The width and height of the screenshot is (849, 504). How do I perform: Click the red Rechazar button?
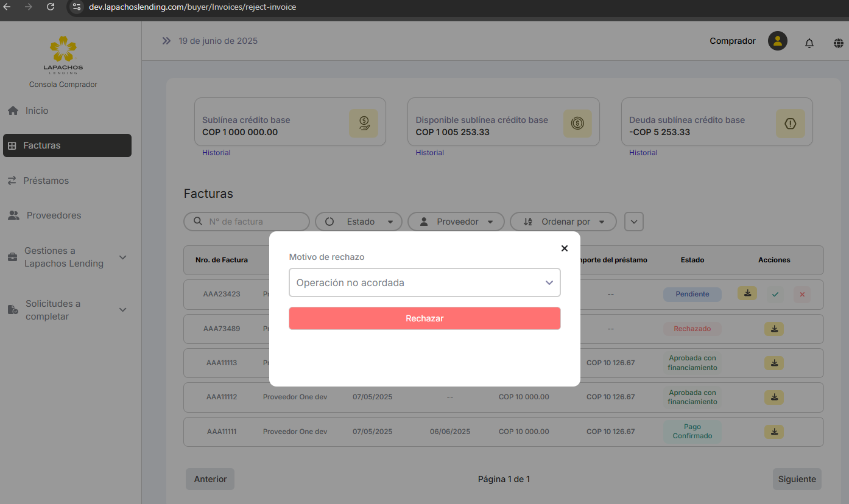pyautogui.click(x=424, y=318)
